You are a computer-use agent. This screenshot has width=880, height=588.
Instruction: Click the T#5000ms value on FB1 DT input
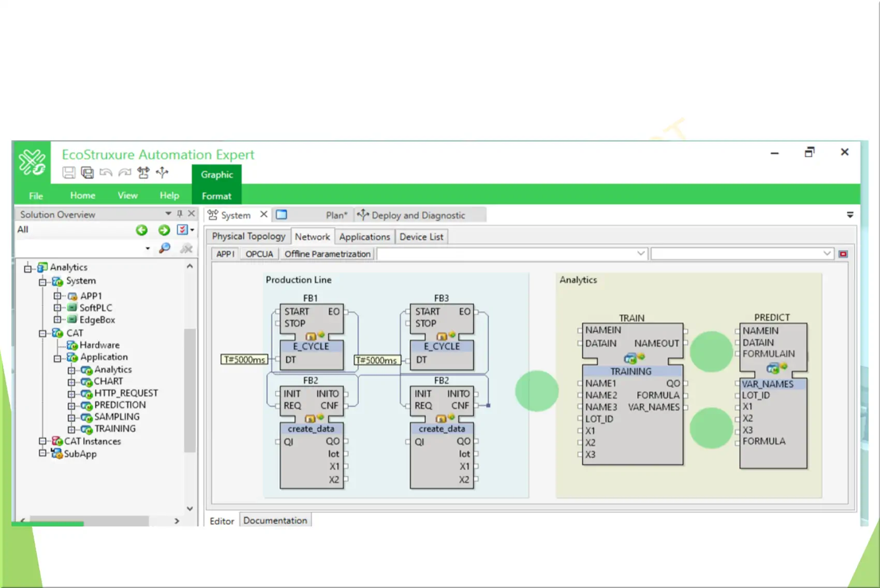(244, 359)
